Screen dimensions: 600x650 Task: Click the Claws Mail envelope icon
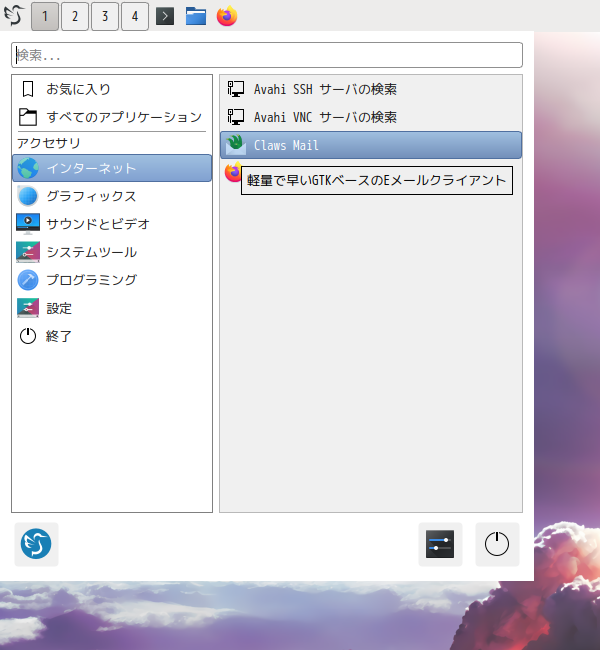point(236,145)
